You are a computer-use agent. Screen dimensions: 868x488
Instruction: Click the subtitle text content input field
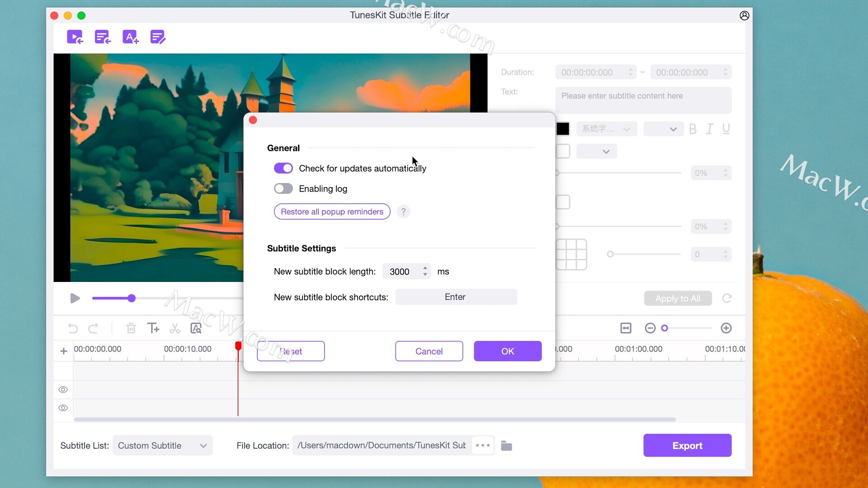pos(643,100)
